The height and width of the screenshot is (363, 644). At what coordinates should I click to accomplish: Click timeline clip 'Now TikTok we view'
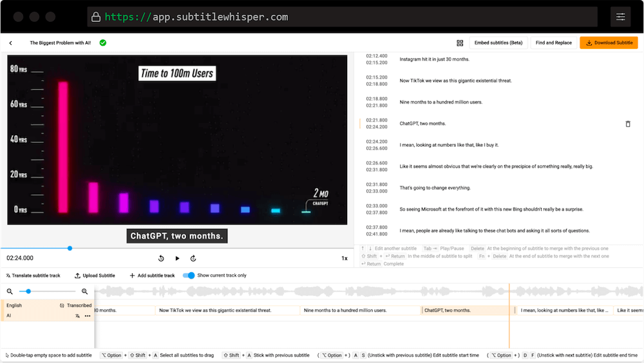(228, 310)
